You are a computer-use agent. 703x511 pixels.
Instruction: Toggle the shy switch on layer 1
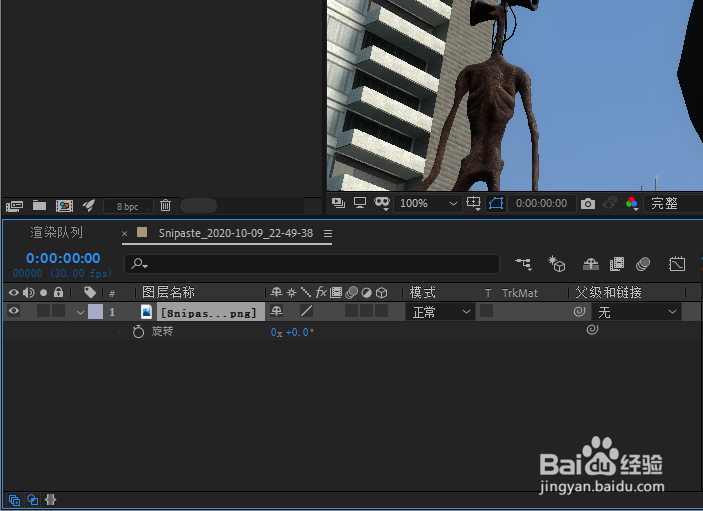(277, 311)
